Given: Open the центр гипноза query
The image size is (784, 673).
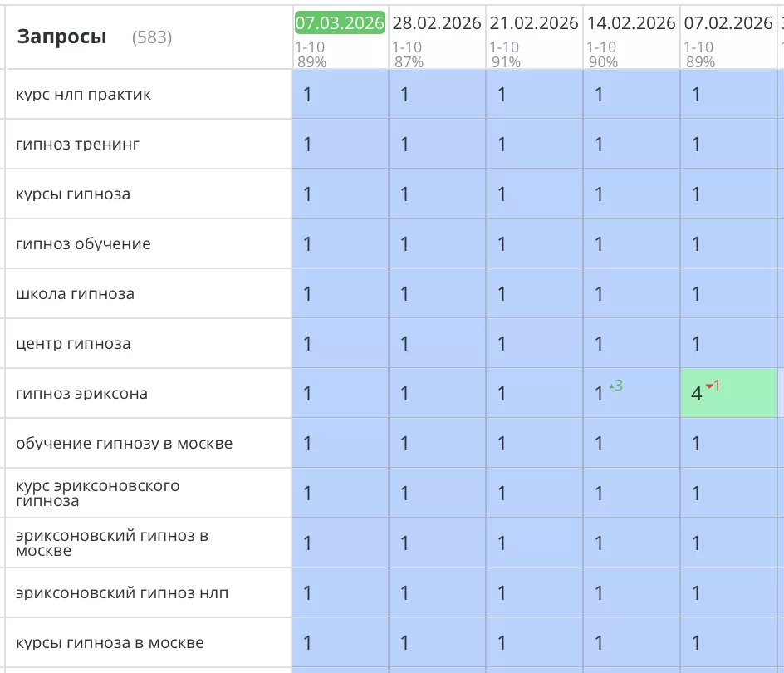Looking at the screenshot, I should tap(73, 344).
